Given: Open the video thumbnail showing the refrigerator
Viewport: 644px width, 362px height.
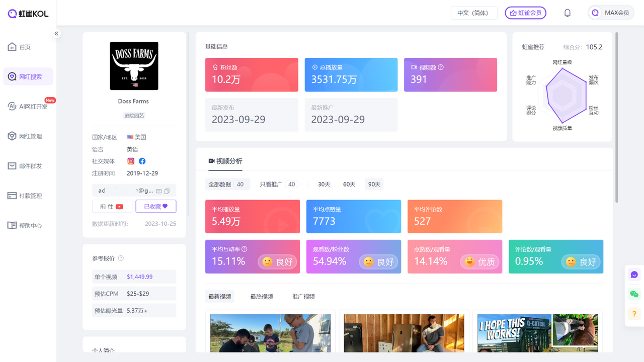Looking at the screenshot, I should [404, 333].
